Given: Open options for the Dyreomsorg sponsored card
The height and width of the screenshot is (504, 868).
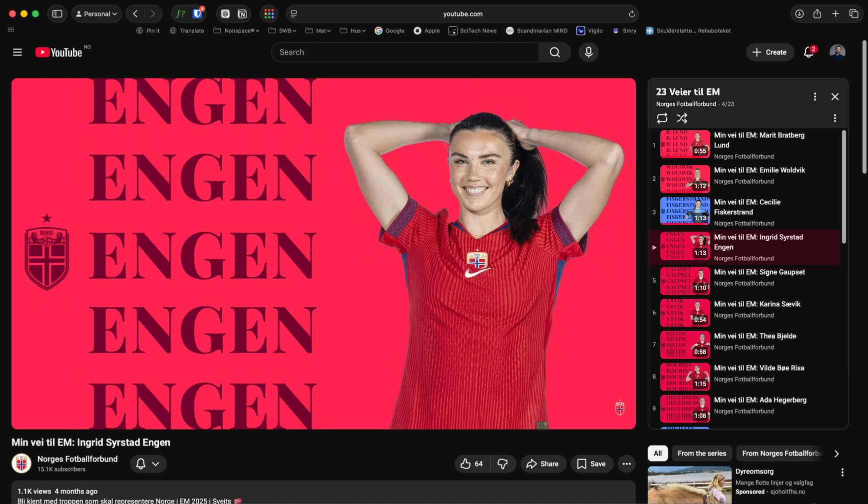Looking at the screenshot, I should pyautogui.click(x=842, y=473).
